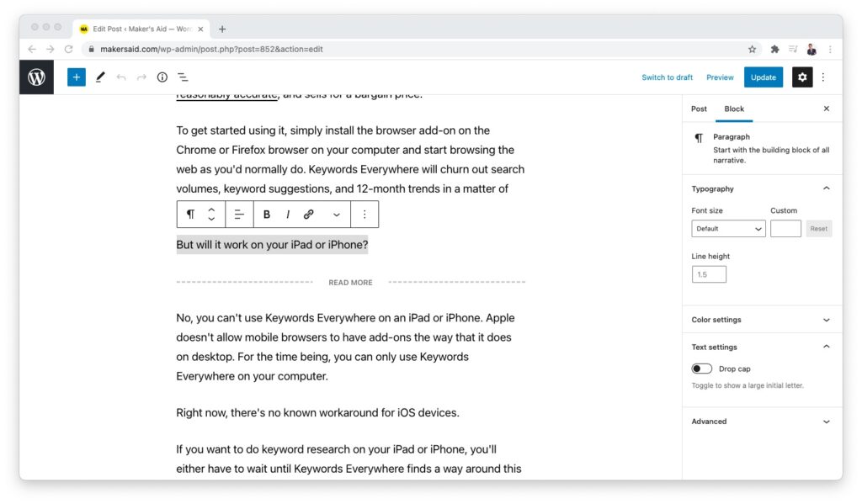Change block type via paragraph icon

pos(191,215)
